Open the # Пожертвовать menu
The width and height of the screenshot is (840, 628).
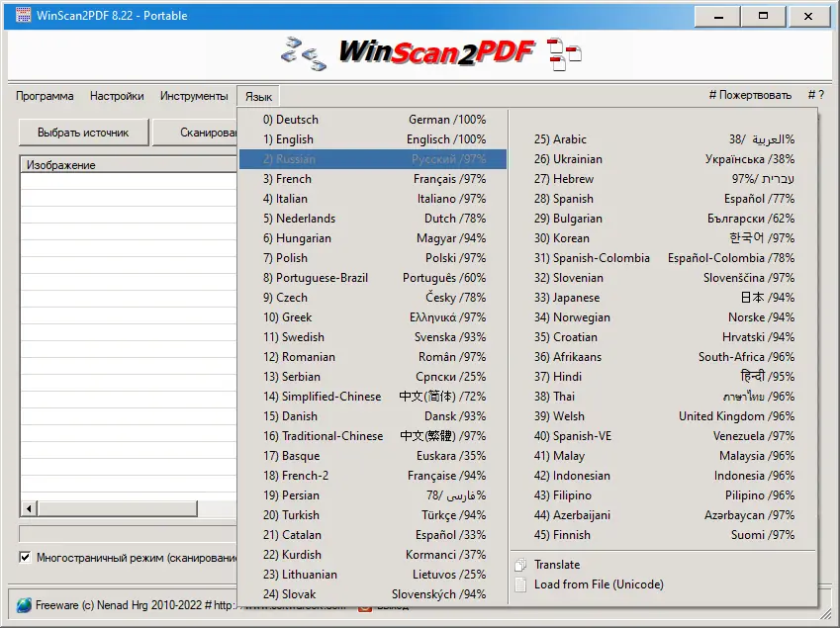[x=750, y=95]
